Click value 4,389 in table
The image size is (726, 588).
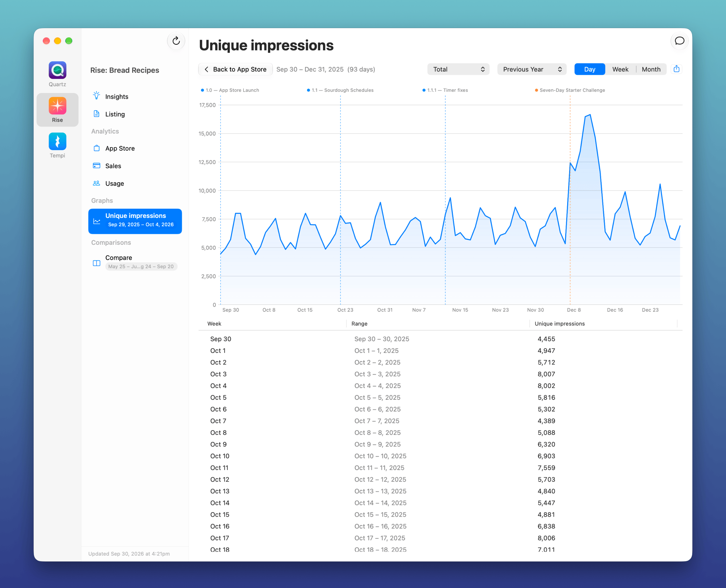[546, 421]
